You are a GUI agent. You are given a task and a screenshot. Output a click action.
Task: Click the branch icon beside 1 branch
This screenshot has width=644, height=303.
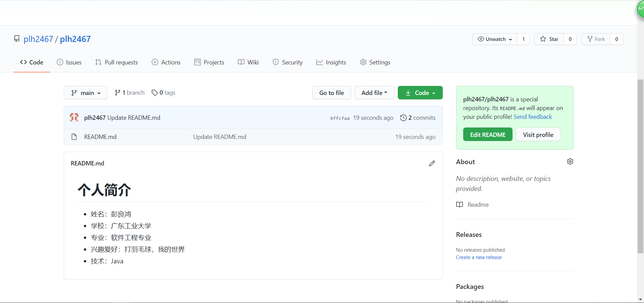pos(117,93)
